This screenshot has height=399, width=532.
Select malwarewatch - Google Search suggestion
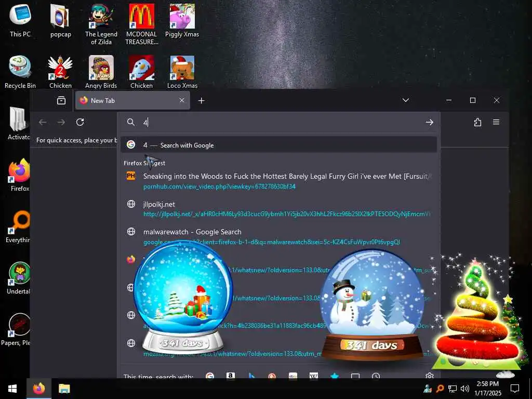(x=278, y=236)
